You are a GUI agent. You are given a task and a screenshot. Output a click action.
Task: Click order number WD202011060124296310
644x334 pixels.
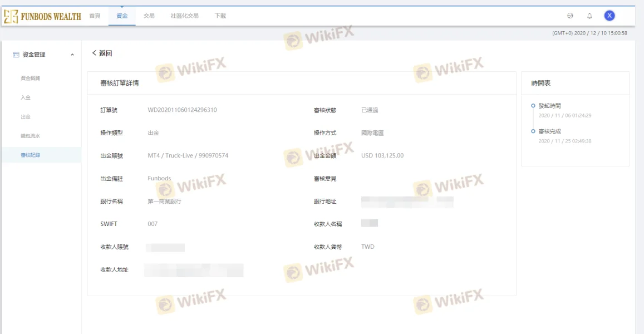pyautogui.click(x=183, y=110)
